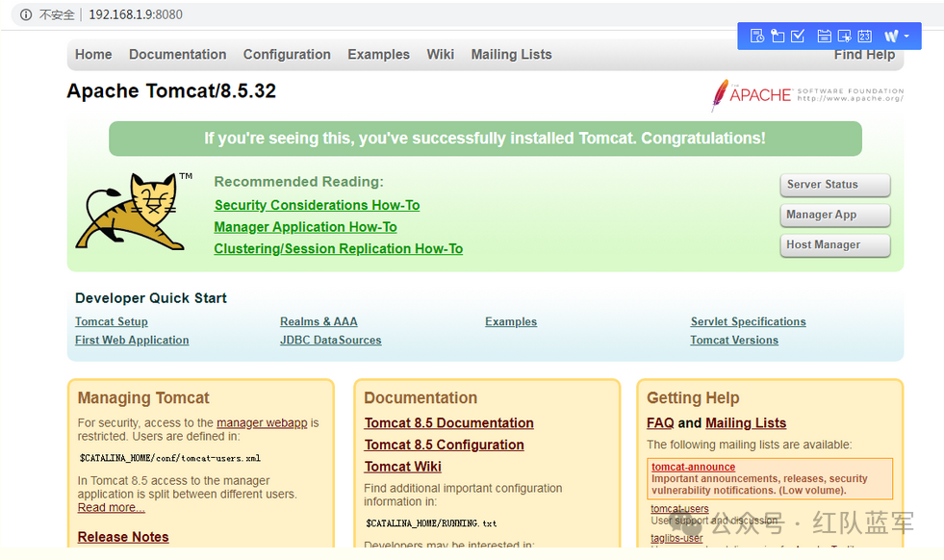This screenshot has width=944, height=560.
Task: Click the Developer Quick Start heading
Action: 150,298
